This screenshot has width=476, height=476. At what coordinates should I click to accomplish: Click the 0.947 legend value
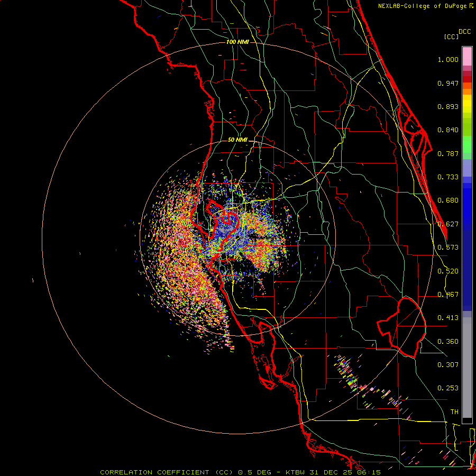448,83
